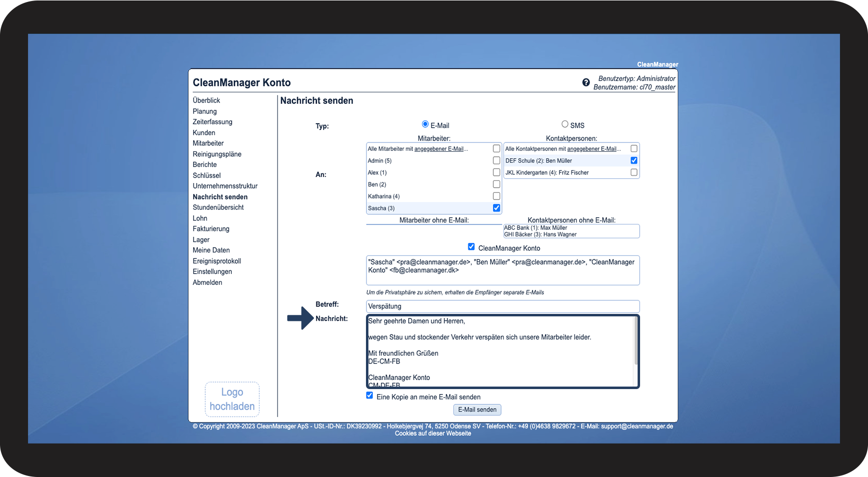Open Berichte in the sidebar

pos(205,165)
